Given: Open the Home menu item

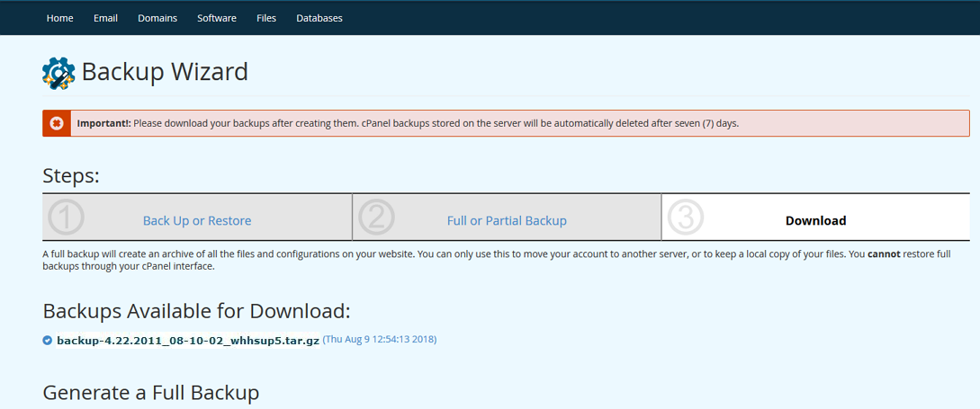Looking at the screenshot, I should coord(60,18).
